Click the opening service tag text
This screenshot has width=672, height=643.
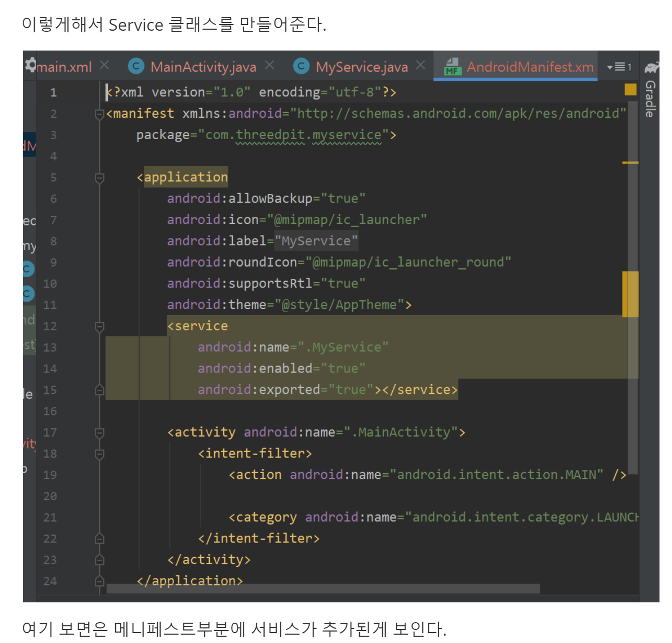point(197,326)
